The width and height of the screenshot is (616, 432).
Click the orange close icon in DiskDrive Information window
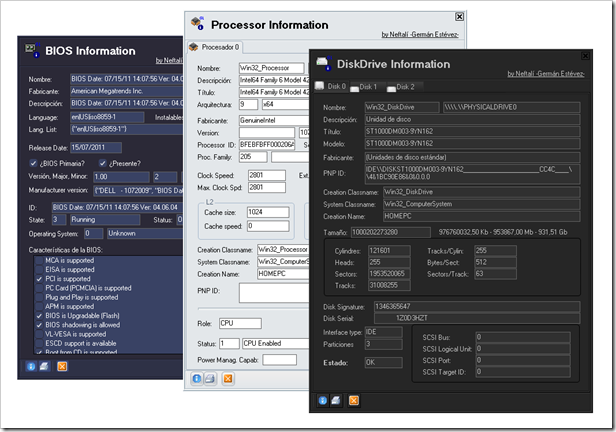354,400
